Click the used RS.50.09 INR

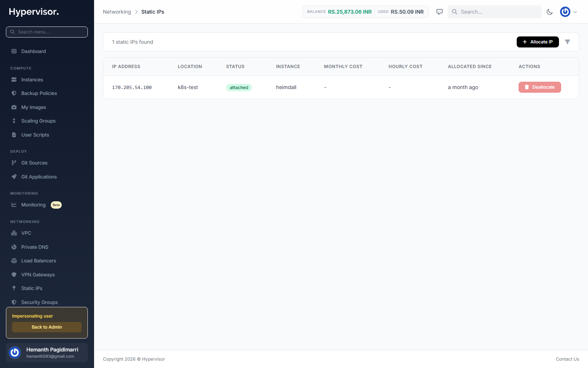pos(407,12)
